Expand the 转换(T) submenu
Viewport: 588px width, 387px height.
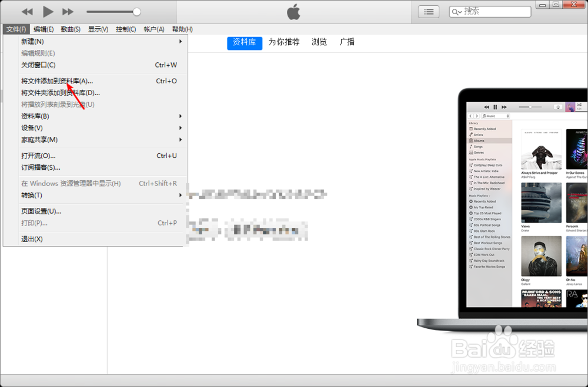pyautogui.click(x=95, y=195)
